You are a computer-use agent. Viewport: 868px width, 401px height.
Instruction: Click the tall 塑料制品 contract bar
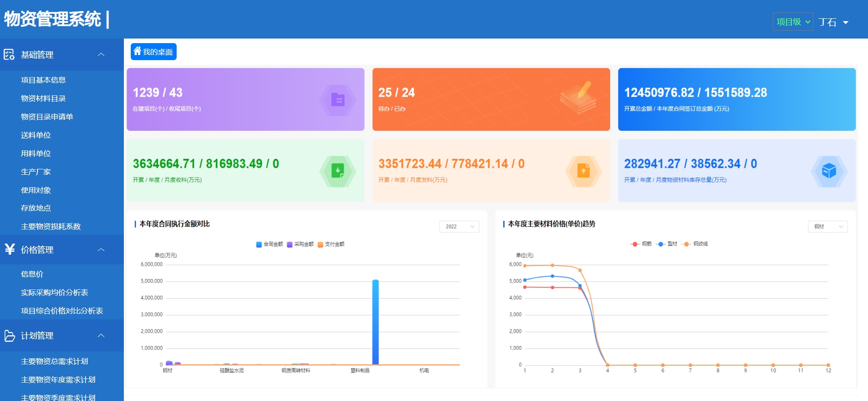[375, 322]
